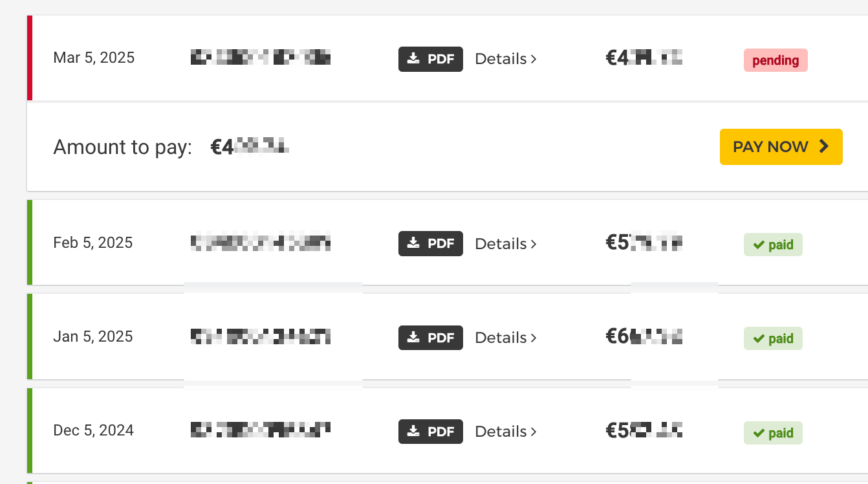Click the Jan 5, 2025 date
Viewport: 868px width, 484px height.
click(92, 336)
